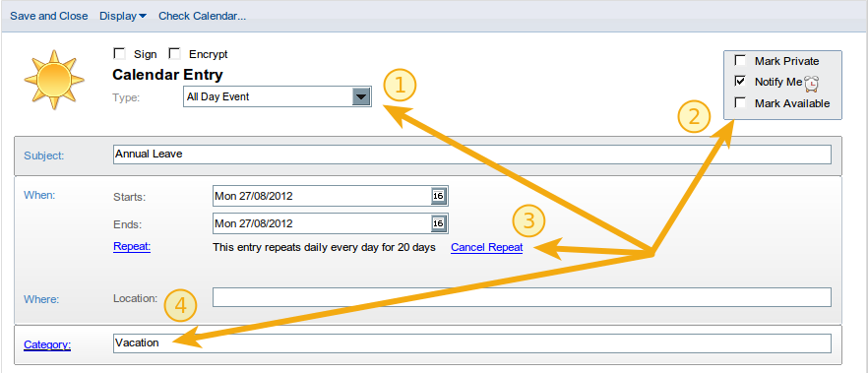Click the Starts: label
The image size is (868, 373).
(x=129, y=197)
